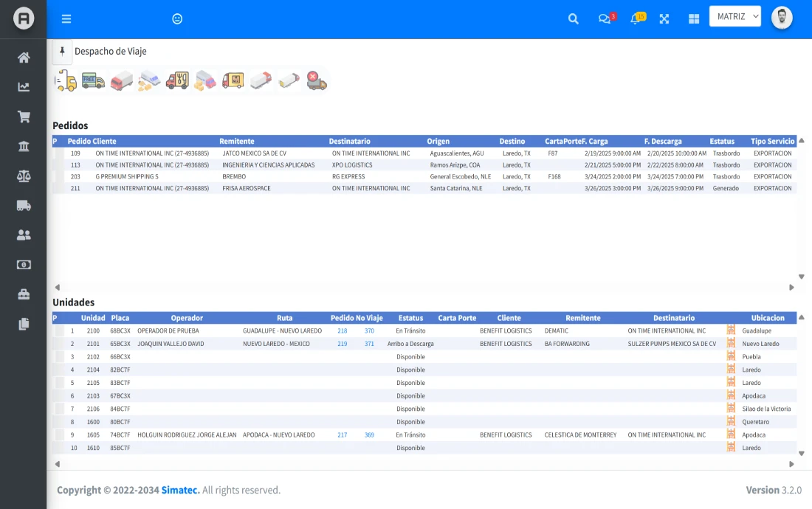Open the shopping cart sidebar icon
The width and height of the screenshot is (812, 509).
(x=24, y=117)
